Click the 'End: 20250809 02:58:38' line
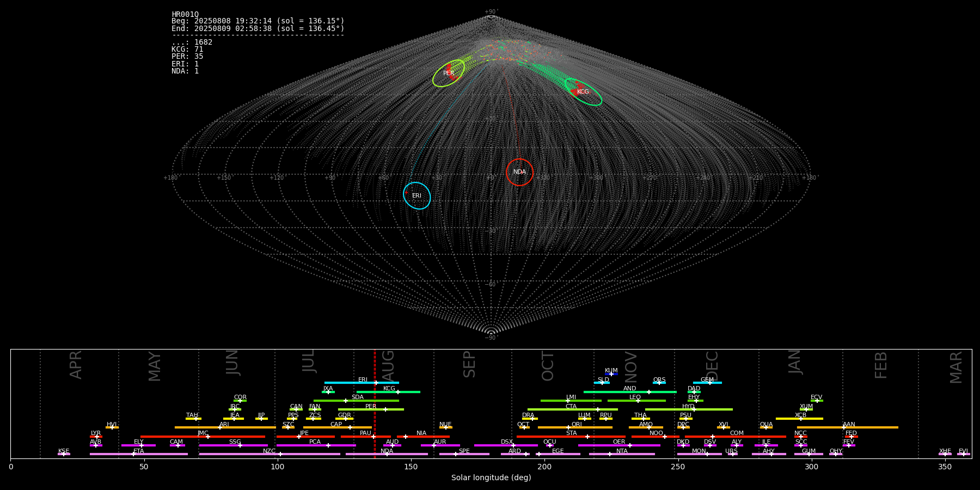Image resolution: width=980 pixels, height=490 pixels. pos(258,28)
